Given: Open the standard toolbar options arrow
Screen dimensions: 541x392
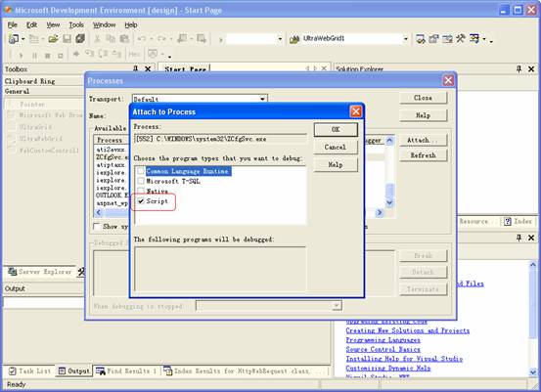Looking at the screenshot, I should tap(491, 41).
